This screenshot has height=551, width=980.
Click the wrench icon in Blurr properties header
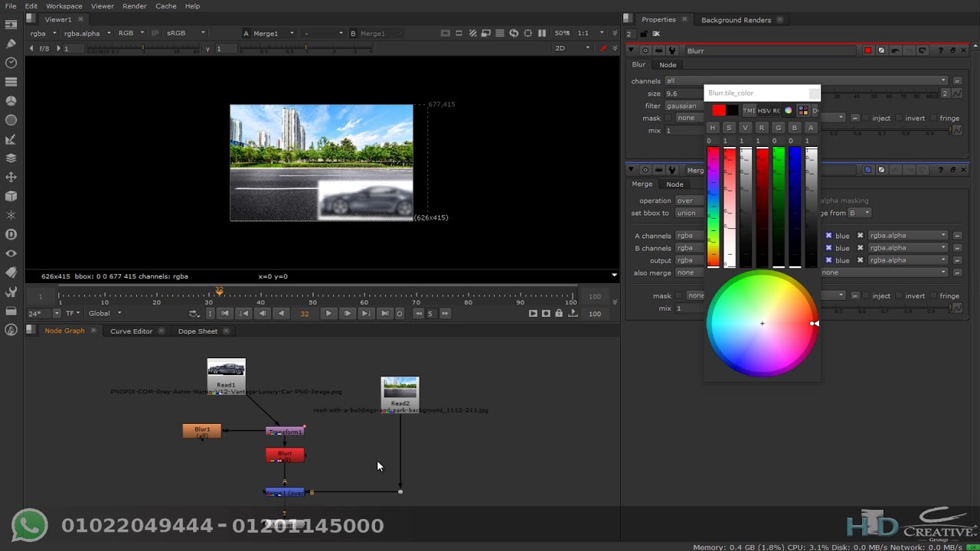pos(672,51)
